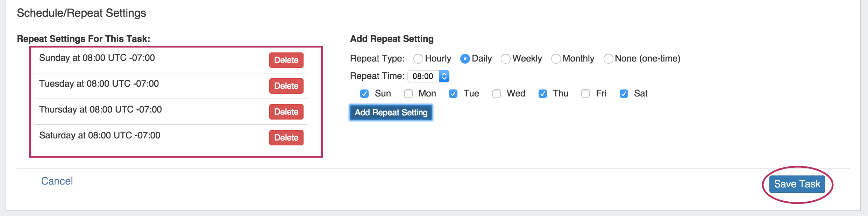
Task: Remove the Thursday 08:00 repeat entry
Action: pos(286,112)
